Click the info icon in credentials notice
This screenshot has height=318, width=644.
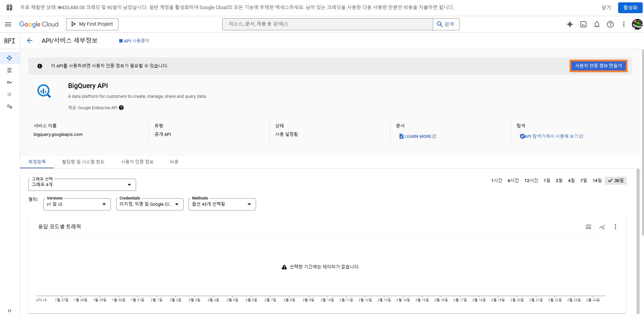40,66
